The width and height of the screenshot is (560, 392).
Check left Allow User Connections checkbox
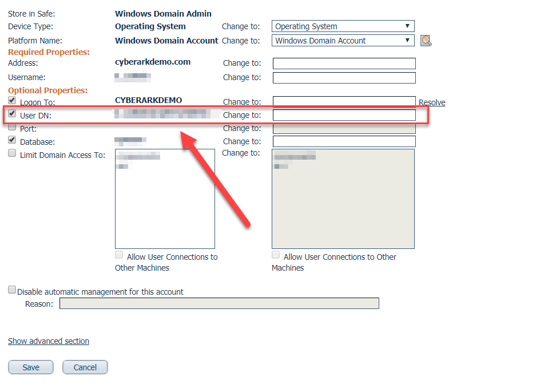pos(119,255)
